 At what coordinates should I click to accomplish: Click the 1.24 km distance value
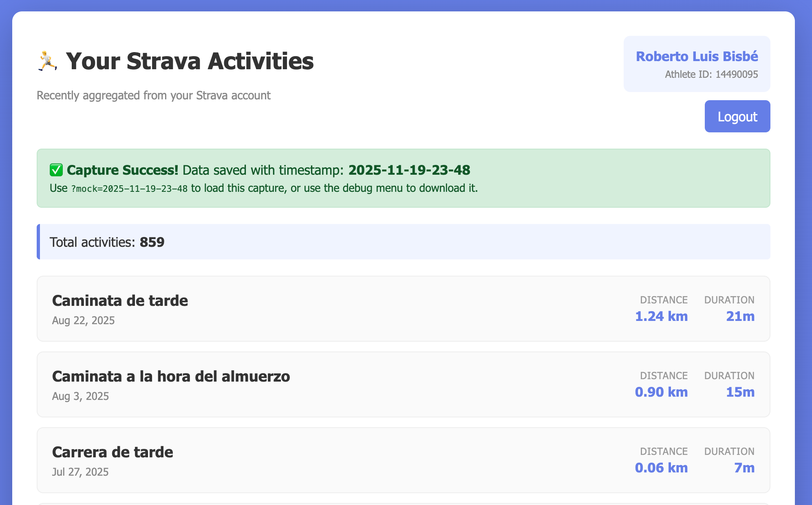[x=661, y=316]
